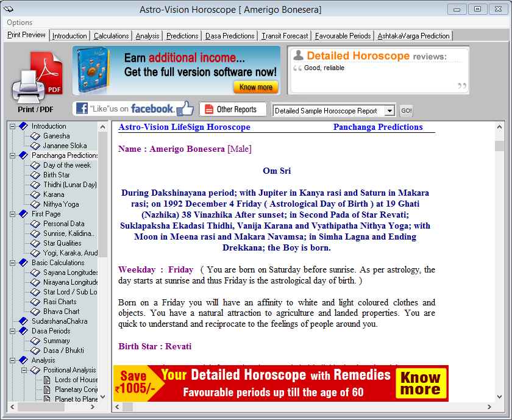Click the book icon beside First Page

tap(24, 214)
